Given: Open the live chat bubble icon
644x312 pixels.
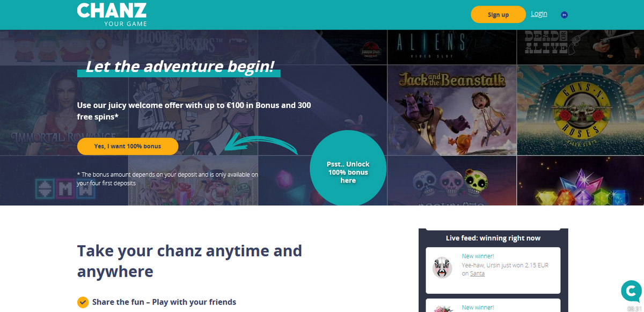Looking at the screenshot, I should tap(631, 291).
